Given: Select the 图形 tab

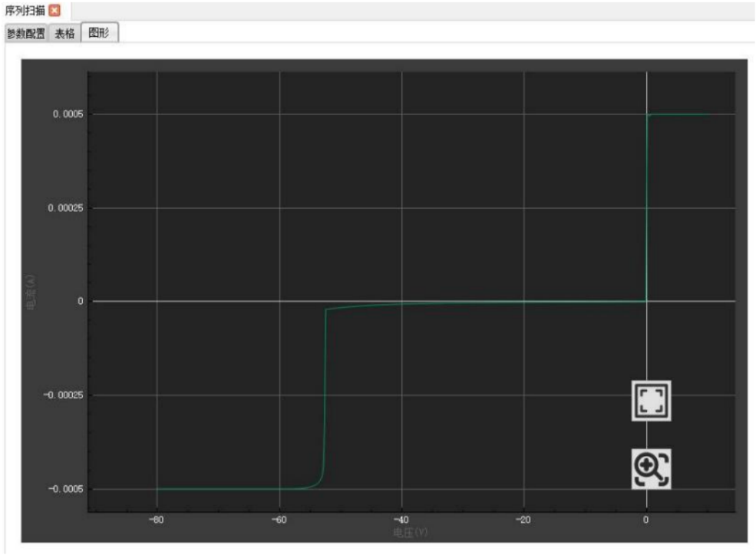Looking at the screenshot, I should (x=99, y=33).
